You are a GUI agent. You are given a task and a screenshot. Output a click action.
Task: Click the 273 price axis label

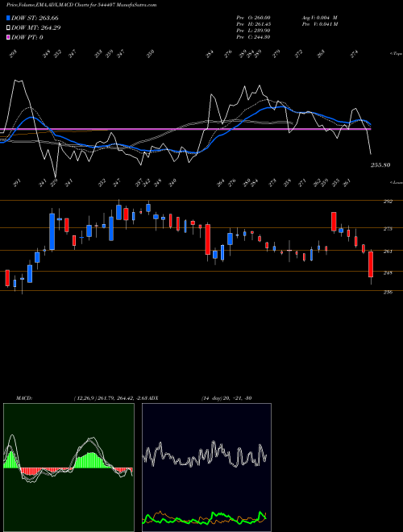click(388, 229)
